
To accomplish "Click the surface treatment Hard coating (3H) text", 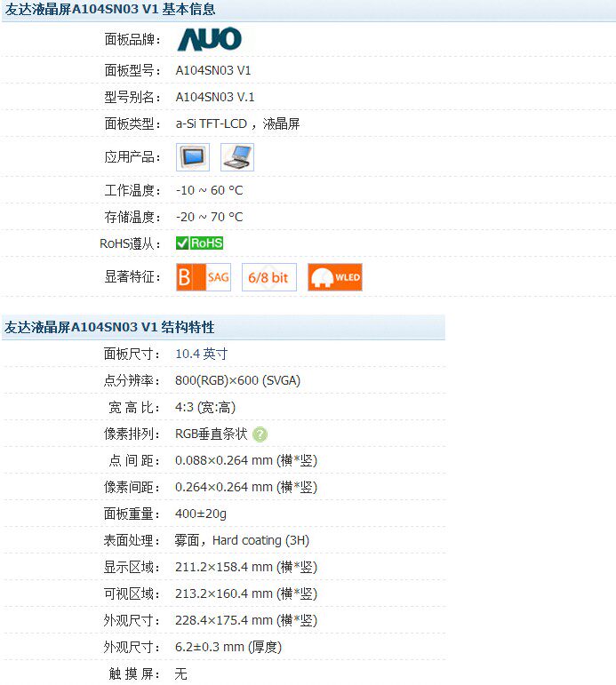I will tap(242, 540).
